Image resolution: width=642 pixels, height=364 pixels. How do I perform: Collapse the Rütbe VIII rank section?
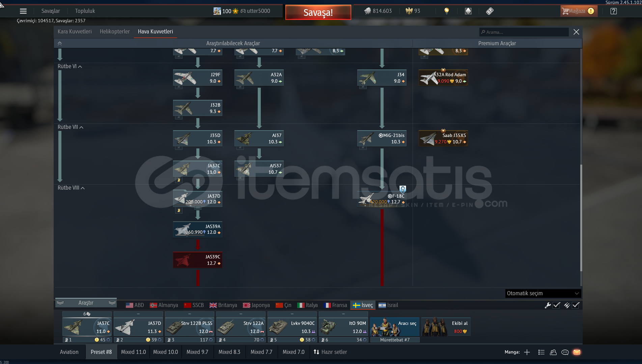tap(71, 188)
